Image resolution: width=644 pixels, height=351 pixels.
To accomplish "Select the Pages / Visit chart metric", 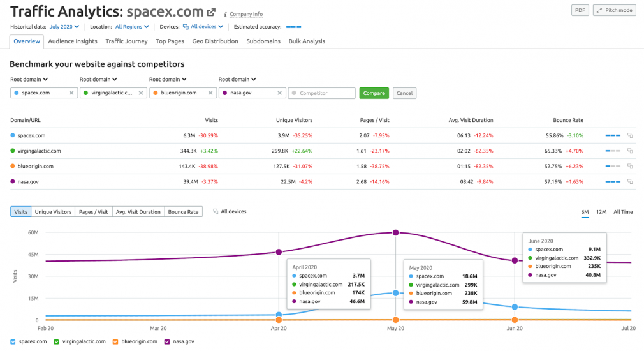I will click(x=94, y=212).
